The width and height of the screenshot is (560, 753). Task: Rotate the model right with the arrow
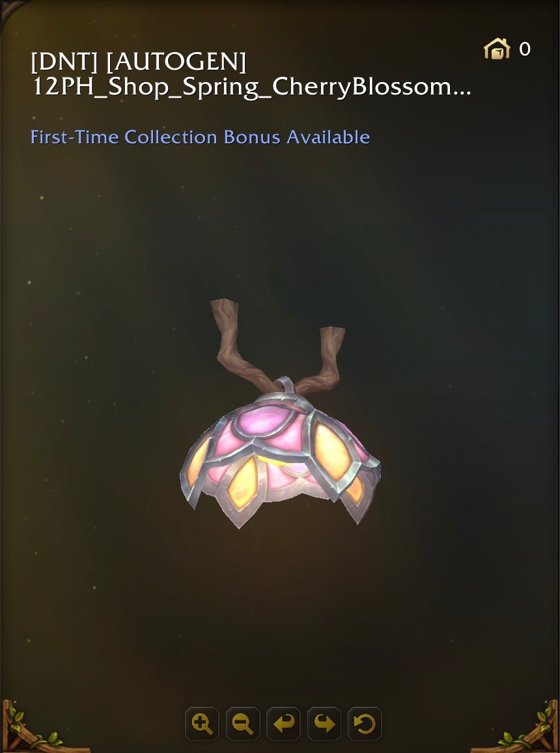(324, 723)
